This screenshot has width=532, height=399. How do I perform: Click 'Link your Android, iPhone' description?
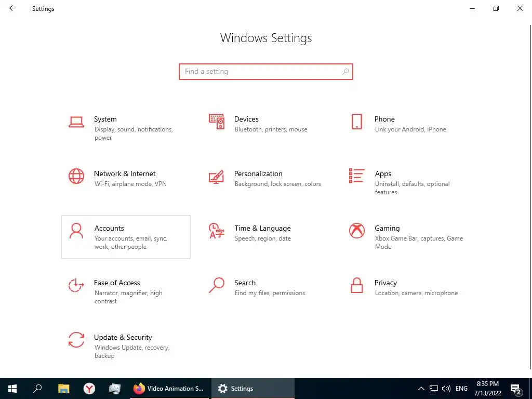pyautogui.click(x=410, y=129)
